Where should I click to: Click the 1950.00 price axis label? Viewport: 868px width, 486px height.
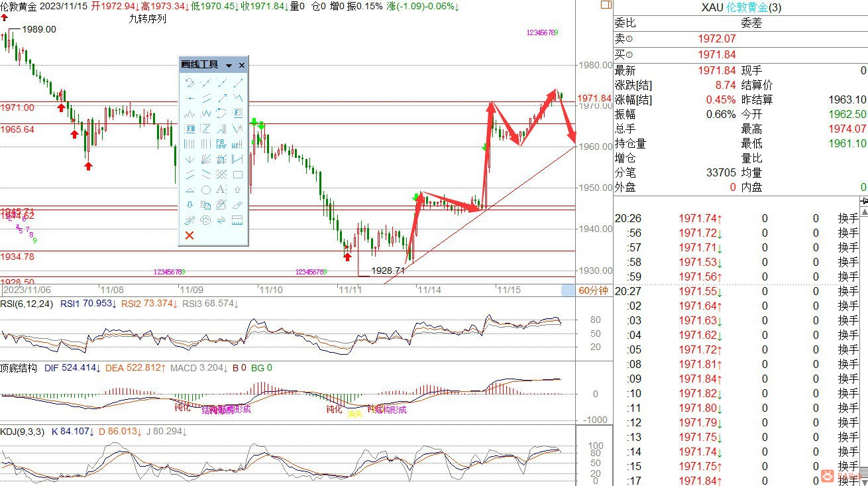point(594,188)
